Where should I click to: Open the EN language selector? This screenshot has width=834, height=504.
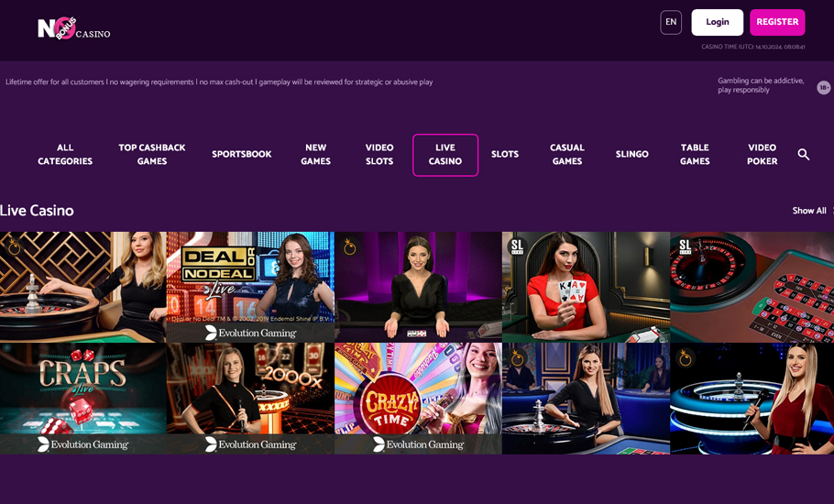tap(671, 22)
